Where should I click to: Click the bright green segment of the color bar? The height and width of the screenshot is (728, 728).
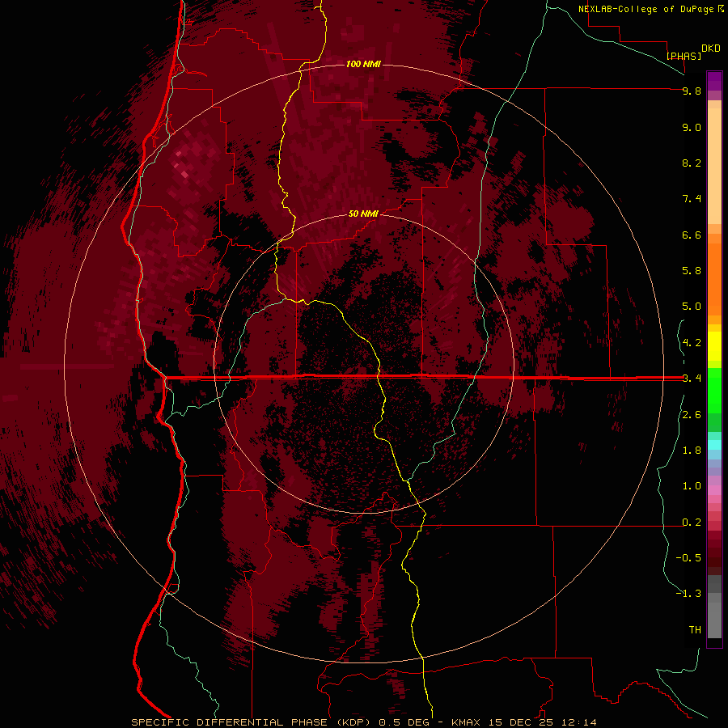point(714,390)
